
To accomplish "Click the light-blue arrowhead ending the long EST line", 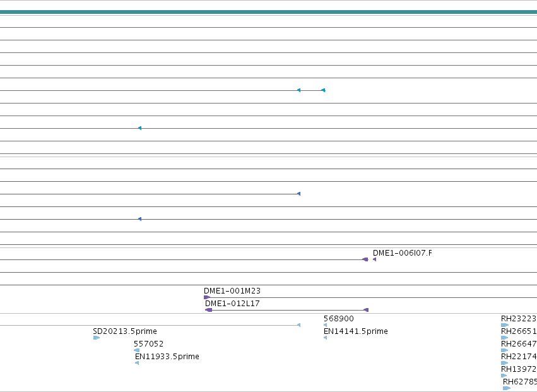I will (x=298, y=325).
